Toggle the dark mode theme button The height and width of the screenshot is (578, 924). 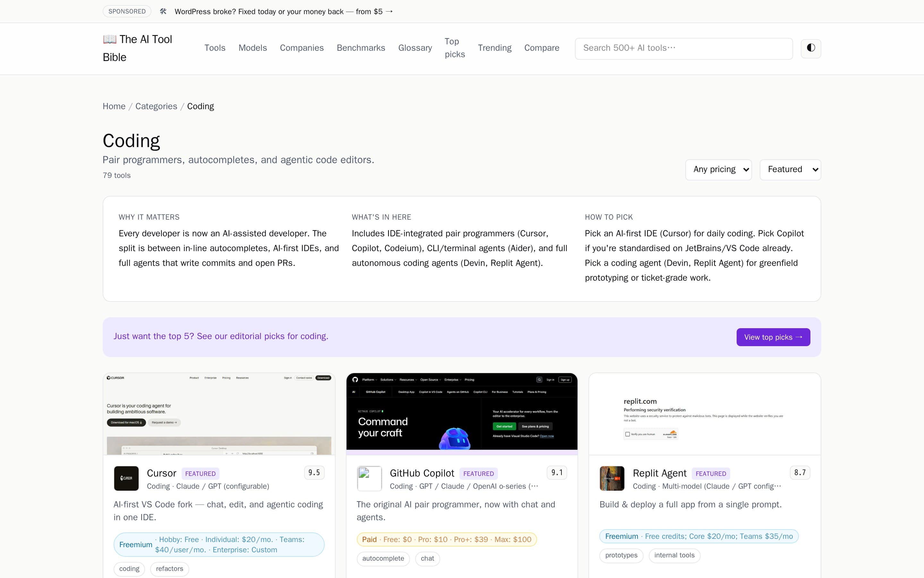click(x=811, y=48)
